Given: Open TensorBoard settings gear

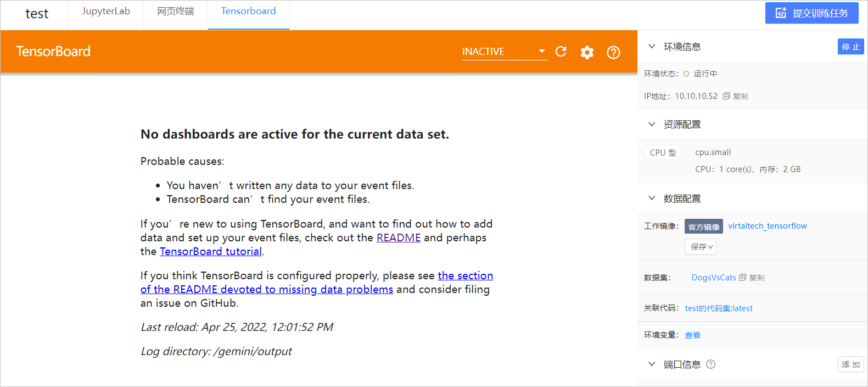Looking at the screenshot, I should [x=587, y=52].
